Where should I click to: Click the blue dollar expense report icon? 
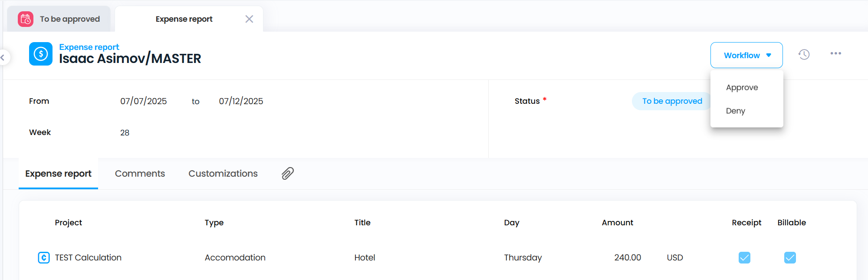tap(41, 54)
